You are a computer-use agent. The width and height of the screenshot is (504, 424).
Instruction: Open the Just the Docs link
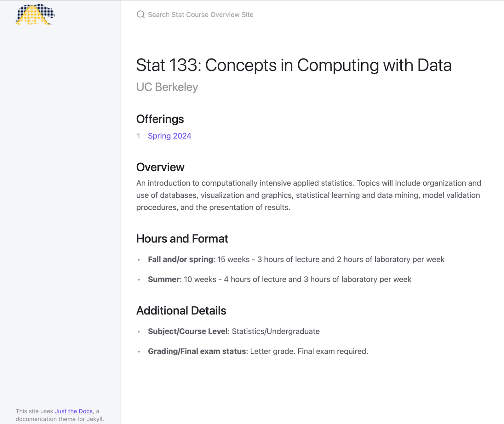click(x=74, y=411)
